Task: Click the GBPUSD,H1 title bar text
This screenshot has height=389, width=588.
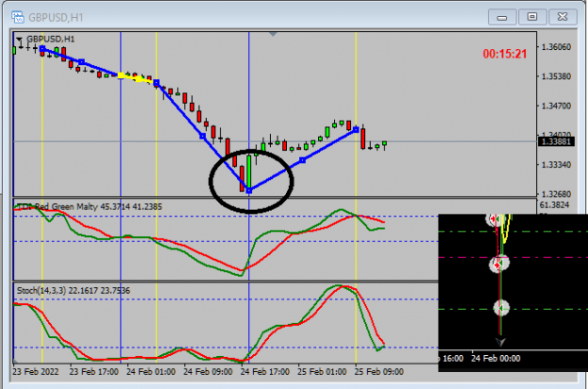Action: click(56, 17)
